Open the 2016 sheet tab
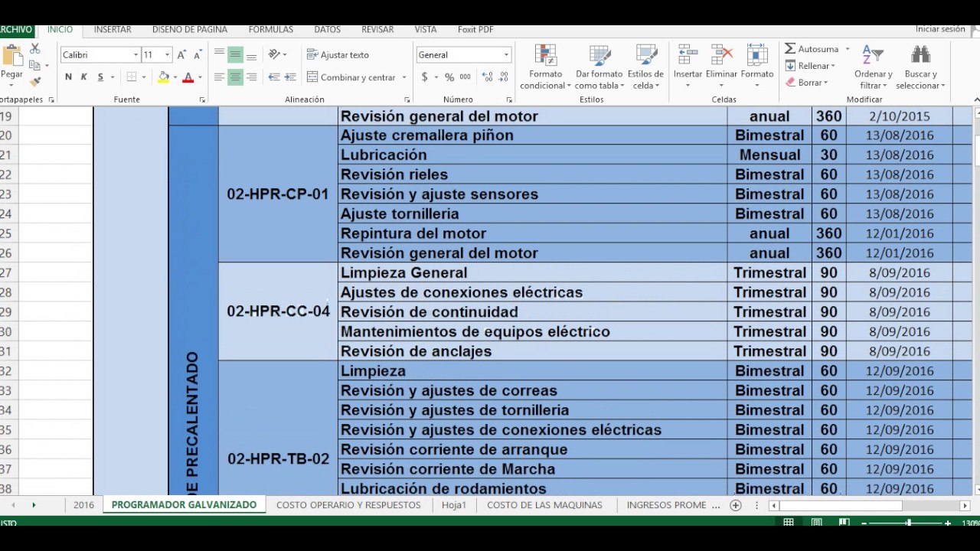Viewport: 980px width, 551px height. tap(83, 505)
